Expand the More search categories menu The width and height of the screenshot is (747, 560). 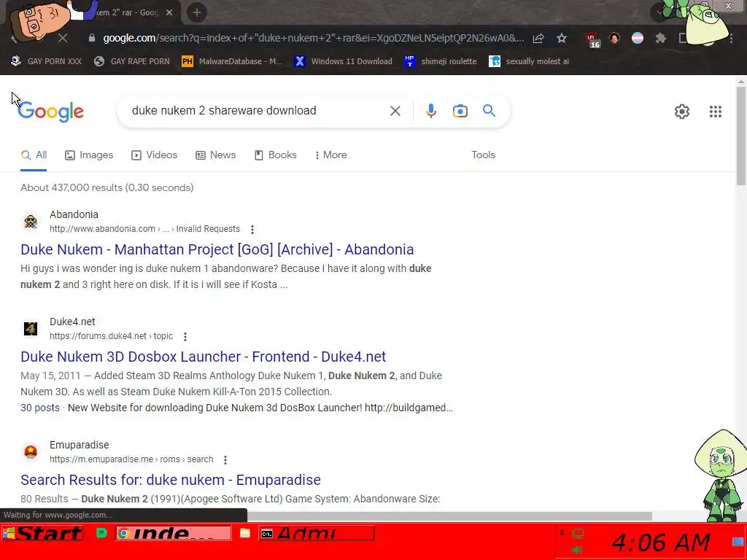[330, 155]
